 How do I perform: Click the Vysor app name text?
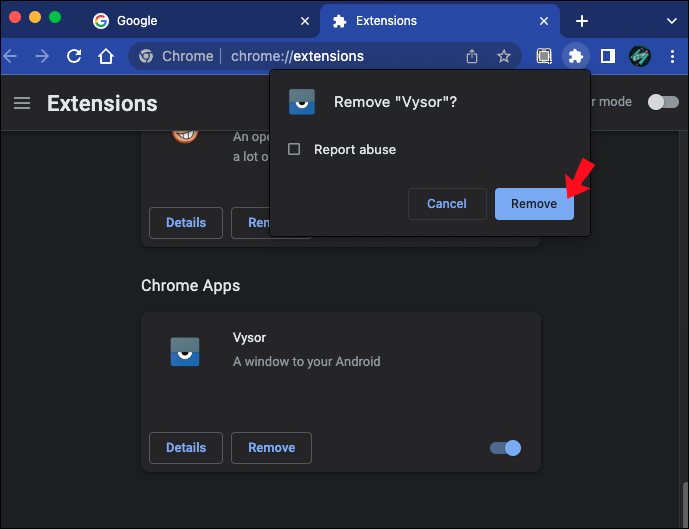(x=249, y=338)
